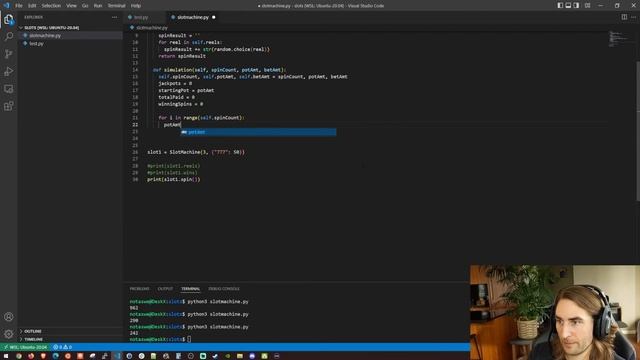Open the Terminal menu
The height and width of the screenshot is (360, 640).
point(117,6)
